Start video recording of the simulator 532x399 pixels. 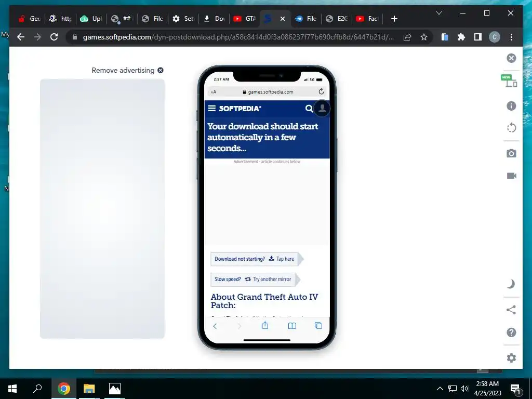pos(511,176)
